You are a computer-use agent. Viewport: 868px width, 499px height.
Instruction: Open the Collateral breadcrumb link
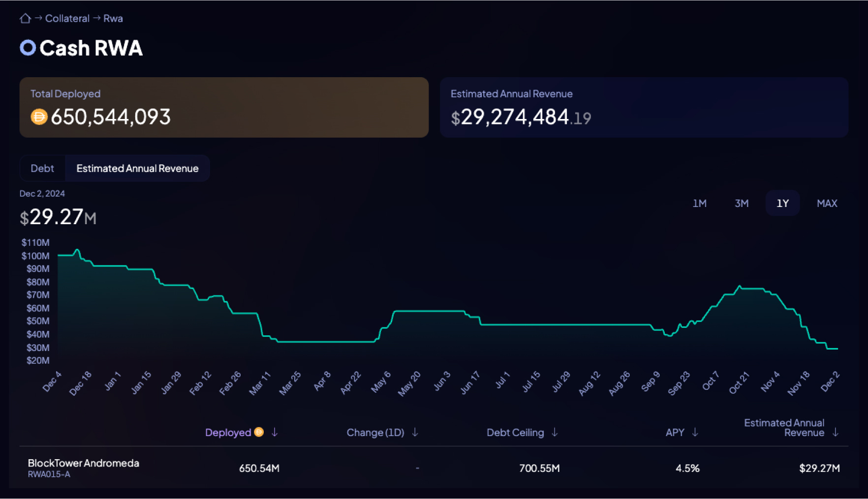point(67,19)
